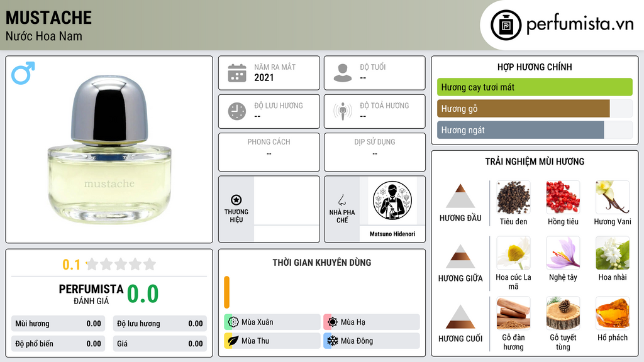Click the Matsuno Hidenori perfumer name
This screenshot has height=362, width=644.
(x=392, y=234)
